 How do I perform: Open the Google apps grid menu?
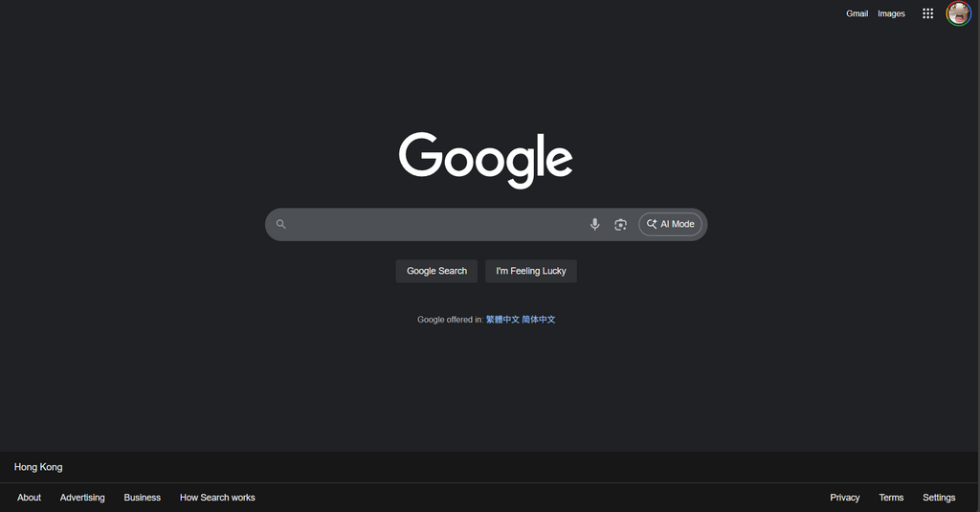click(x=927, y=13)
